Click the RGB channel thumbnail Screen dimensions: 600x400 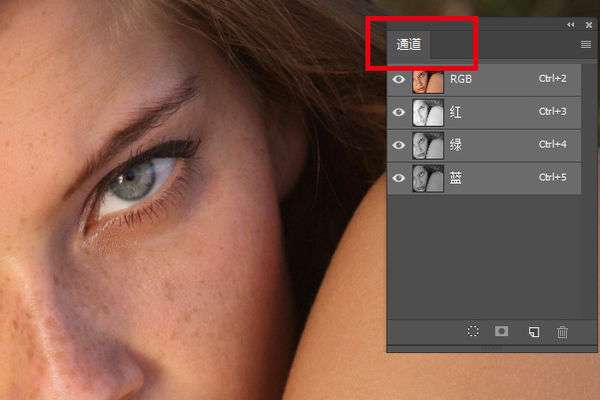click(x=428, y=82)
